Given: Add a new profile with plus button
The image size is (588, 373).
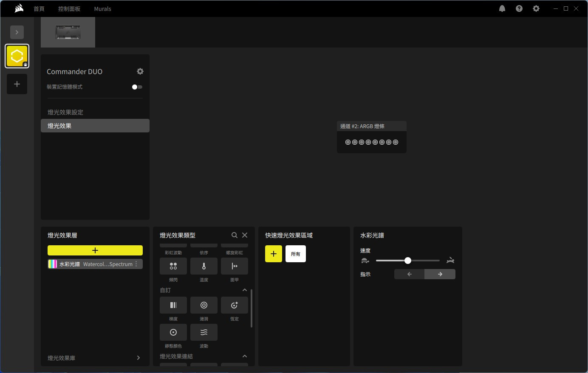Looking at the screenshot, I should click(x=17, y=84).
